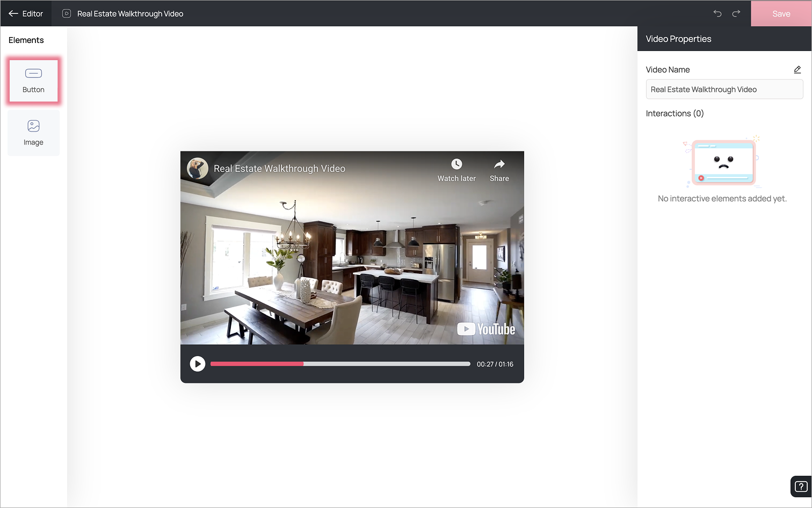Screen dimensions: 812x508
Task: Click the Video Name input field
Action: point(724,89)
